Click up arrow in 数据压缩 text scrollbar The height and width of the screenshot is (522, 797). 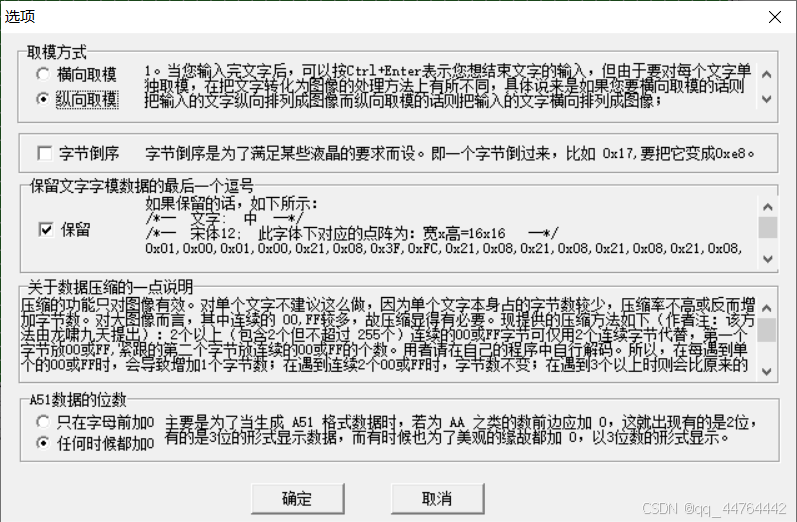tap(767, 308)
